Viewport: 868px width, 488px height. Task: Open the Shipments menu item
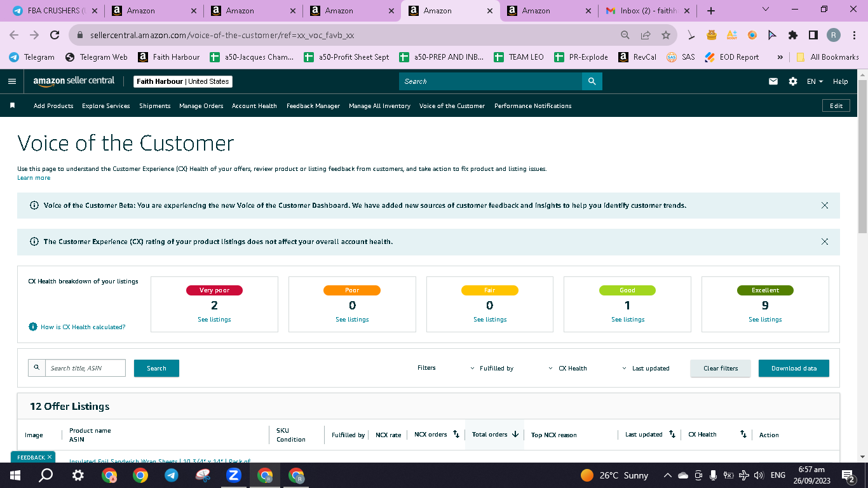point(155,106)
